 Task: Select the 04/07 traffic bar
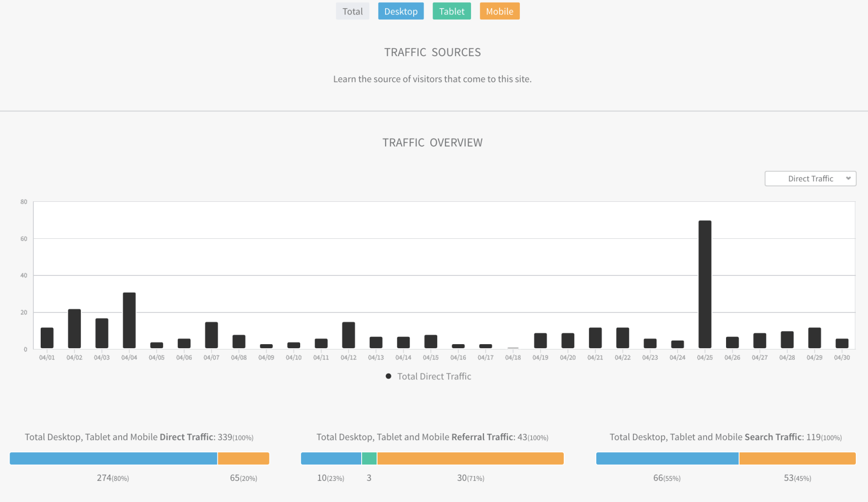(211, 335)
